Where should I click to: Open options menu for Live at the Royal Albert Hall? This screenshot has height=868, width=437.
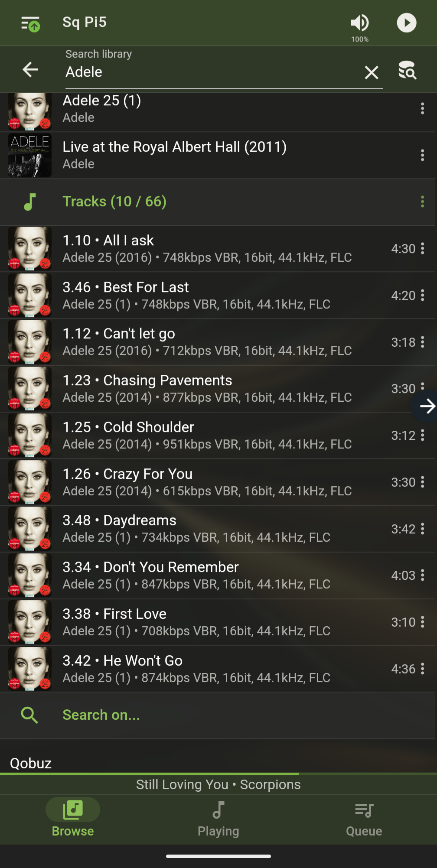[x=422, y=155]
